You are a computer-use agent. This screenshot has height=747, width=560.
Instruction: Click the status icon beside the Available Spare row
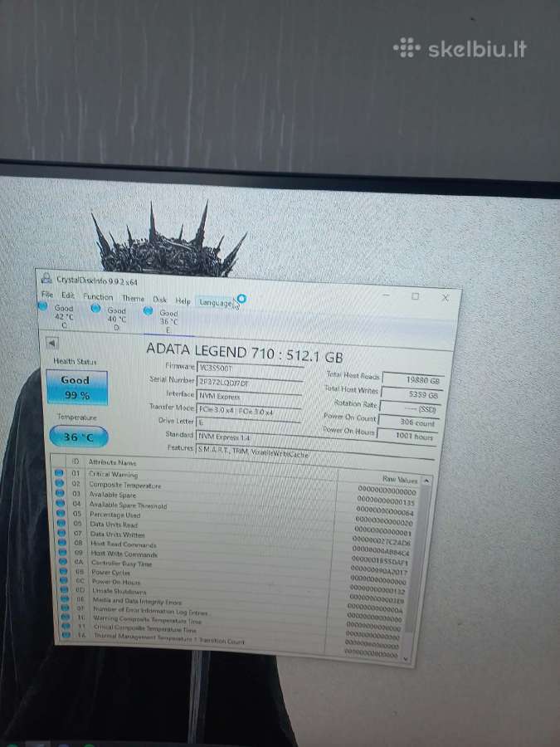tap(60, 492)
